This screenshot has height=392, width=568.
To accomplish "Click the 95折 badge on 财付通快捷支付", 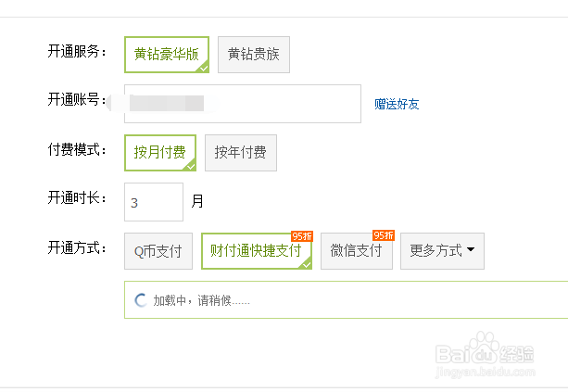I will pyautogui.click(x=302, y=236).
